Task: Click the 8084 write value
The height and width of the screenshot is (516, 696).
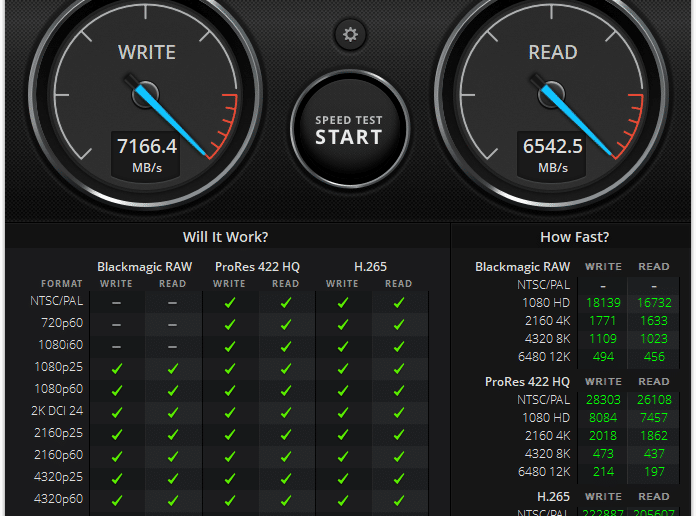Action: [x=603, y=418]
